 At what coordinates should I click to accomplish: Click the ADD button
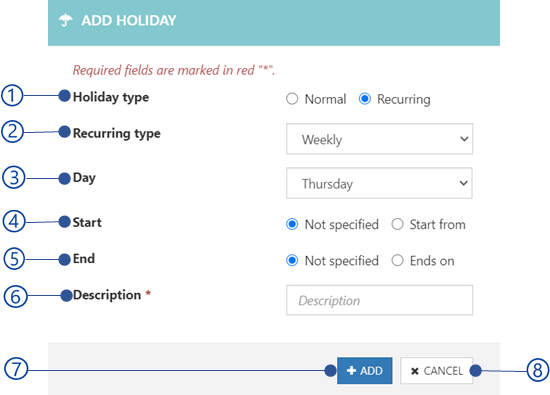(x=365, y=370)
